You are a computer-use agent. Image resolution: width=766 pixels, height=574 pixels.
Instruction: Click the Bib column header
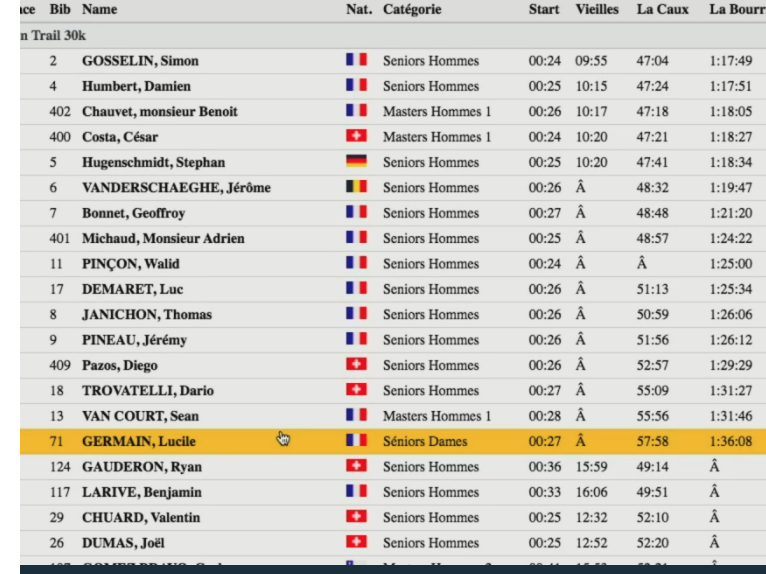[60, 9]
